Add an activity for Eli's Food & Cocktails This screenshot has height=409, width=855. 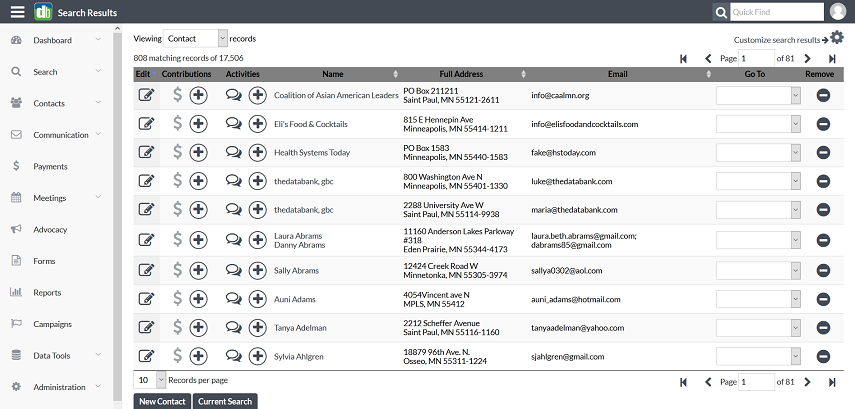coord(257,124)
